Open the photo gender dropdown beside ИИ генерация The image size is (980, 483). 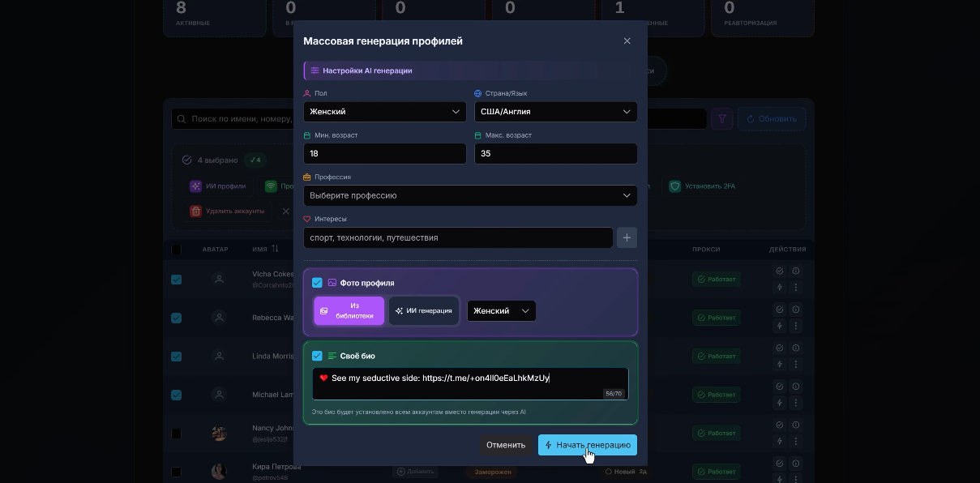pyautogui.click(x=501, y=311)
